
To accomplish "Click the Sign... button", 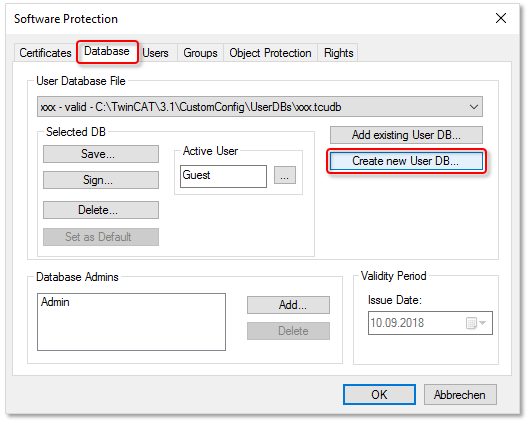I will pyautogui.click(x=101, y=180).
